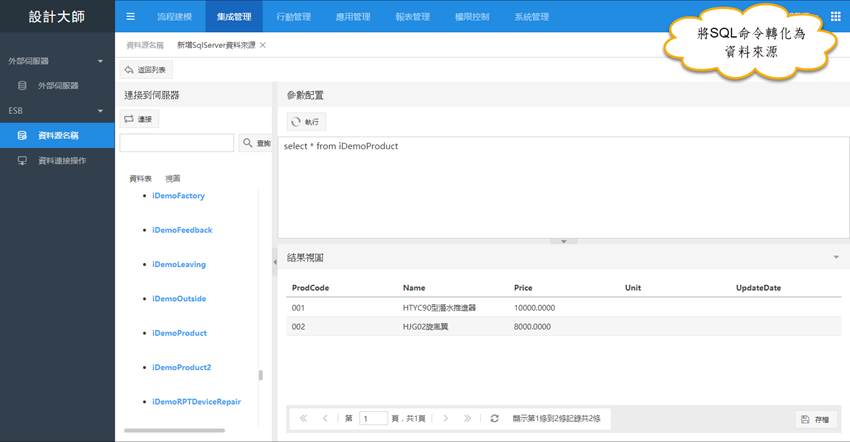Open the iDemoOutside table link
Screen dimensions: 850x442
pos(179,299)
